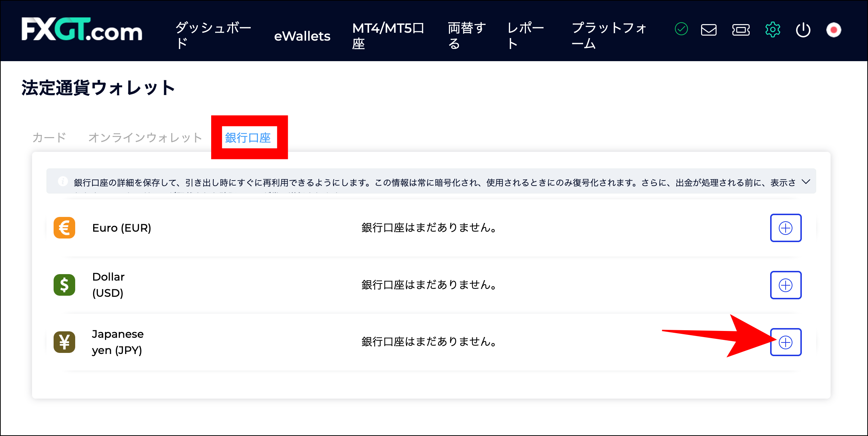
Task: Click the Euro currency icon
Action: click(64, 228)
